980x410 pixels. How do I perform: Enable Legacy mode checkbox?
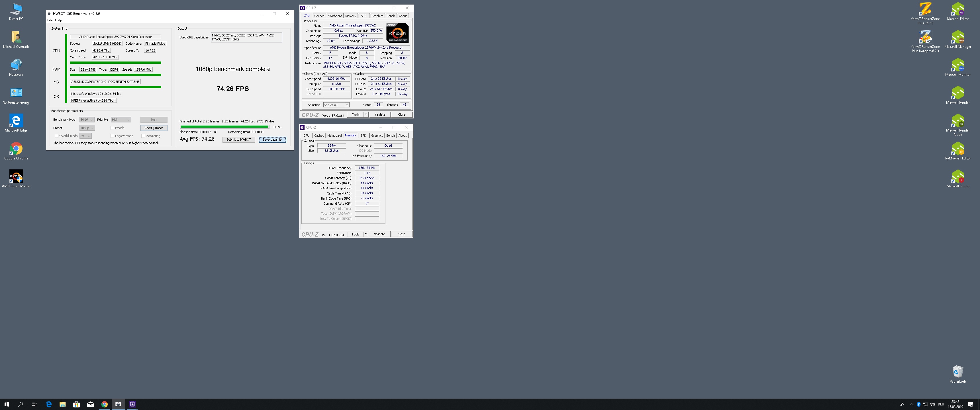113,136
